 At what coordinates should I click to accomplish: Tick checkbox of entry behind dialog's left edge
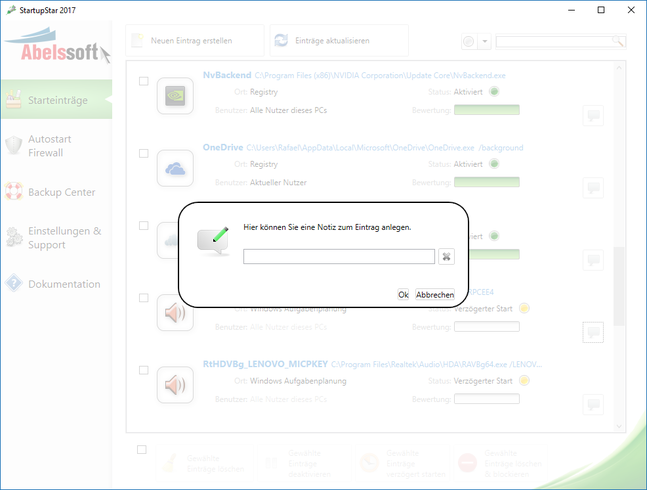pos(144,226)
